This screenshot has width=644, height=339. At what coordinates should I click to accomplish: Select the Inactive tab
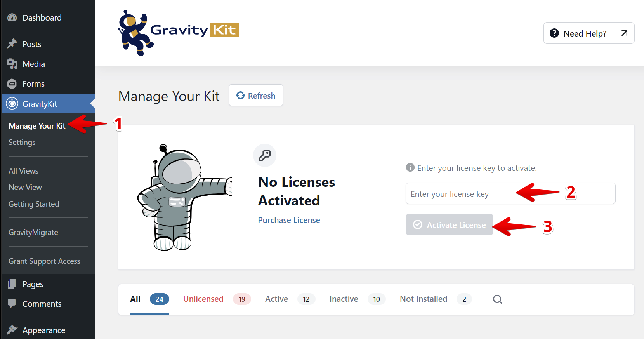coord(344,299)
